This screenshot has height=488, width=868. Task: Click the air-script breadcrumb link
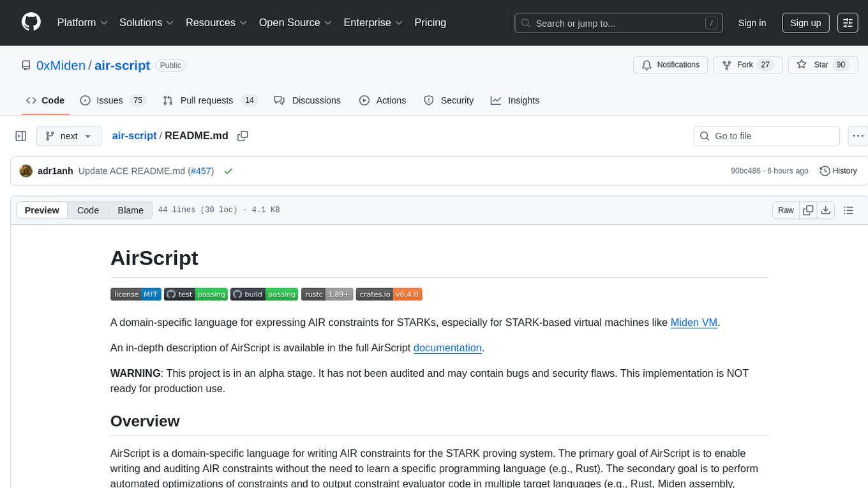134,135
